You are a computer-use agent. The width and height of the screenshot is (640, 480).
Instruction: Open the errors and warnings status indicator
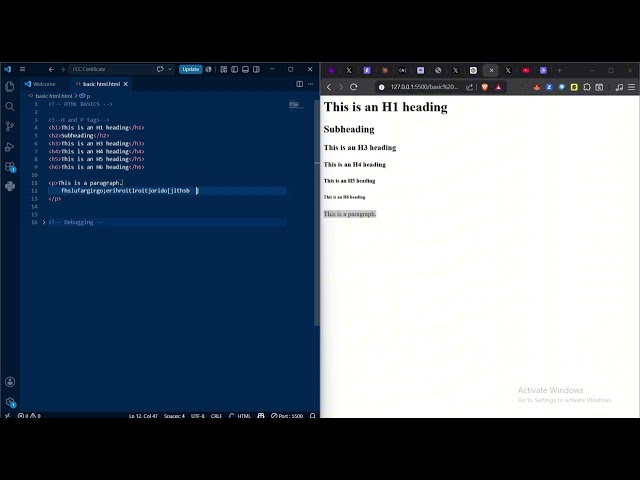[29, 416]
